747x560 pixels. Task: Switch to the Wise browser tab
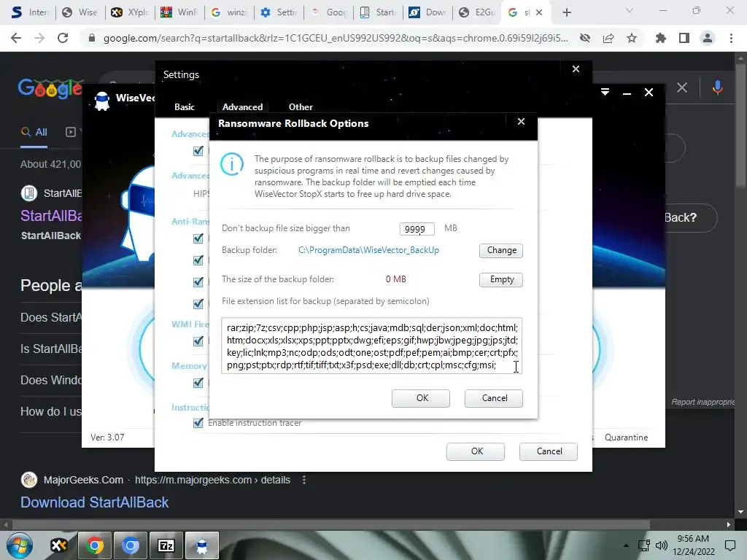click(x=80, y=12)
